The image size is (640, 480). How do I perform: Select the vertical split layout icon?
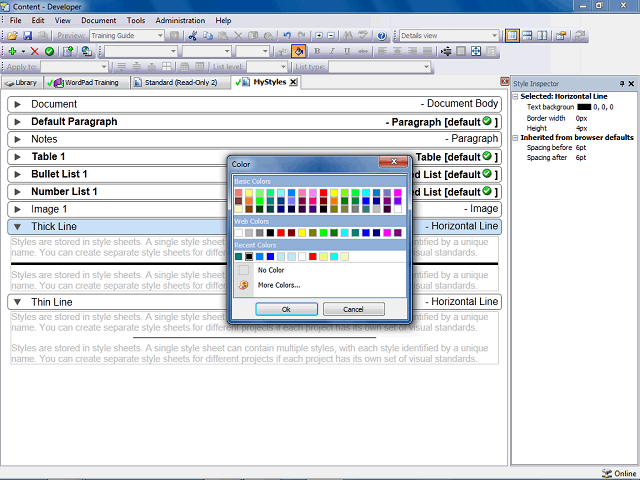(542, 36)
